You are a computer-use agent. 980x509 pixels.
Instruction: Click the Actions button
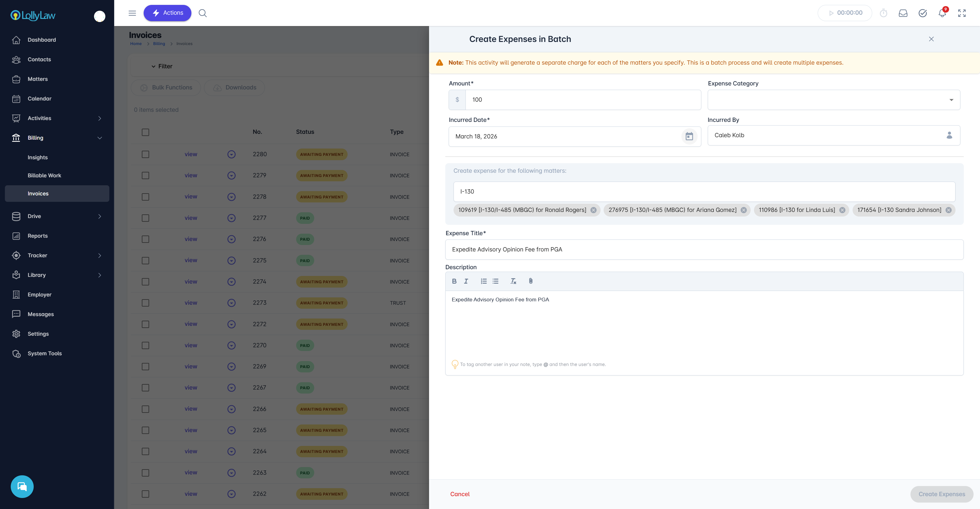coord(168,13)
